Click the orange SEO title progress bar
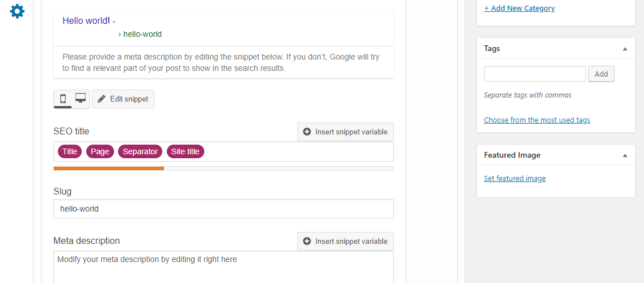Screen dimensions: 644x283 pyautogui.click(x=109, y=168)
